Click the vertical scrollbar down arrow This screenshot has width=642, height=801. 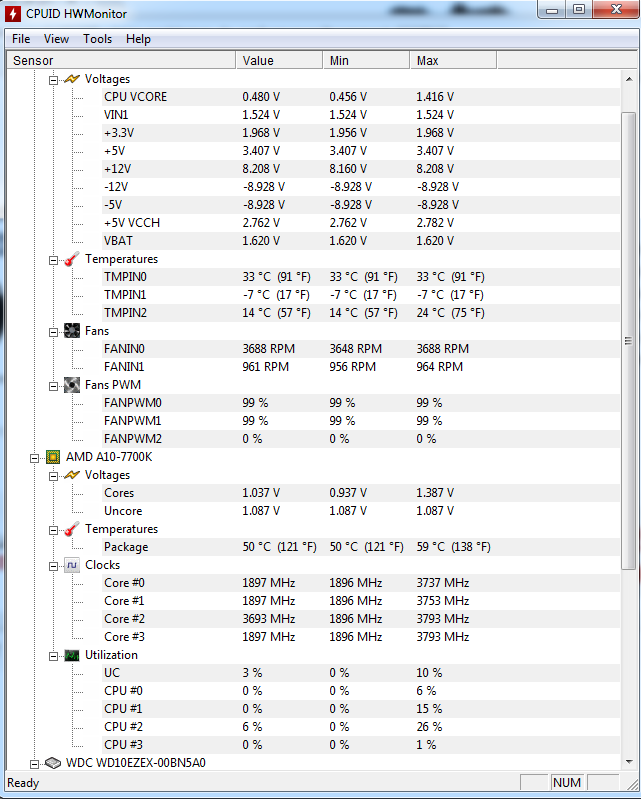629,762
